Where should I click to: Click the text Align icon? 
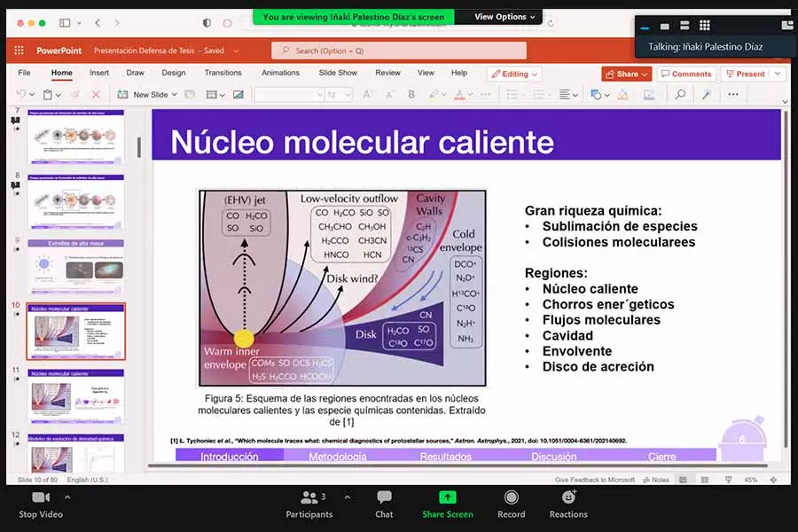[x=565, y=94]
